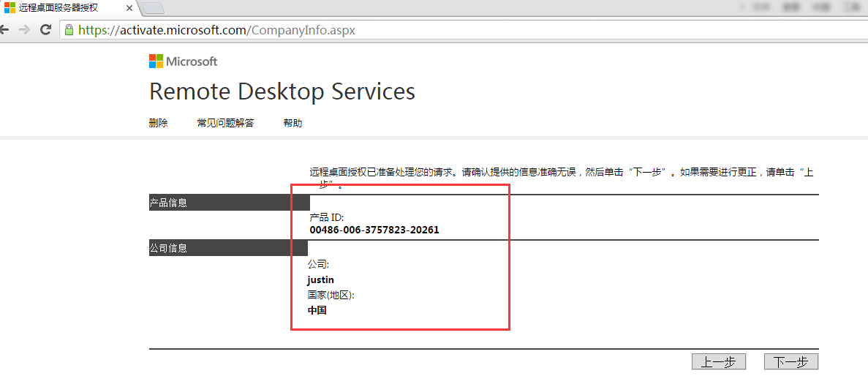This screenshot has height=387, width=868.
Task: Close the 远程桌面服务器授权 browser tab
Action: (x=129, y=8)
